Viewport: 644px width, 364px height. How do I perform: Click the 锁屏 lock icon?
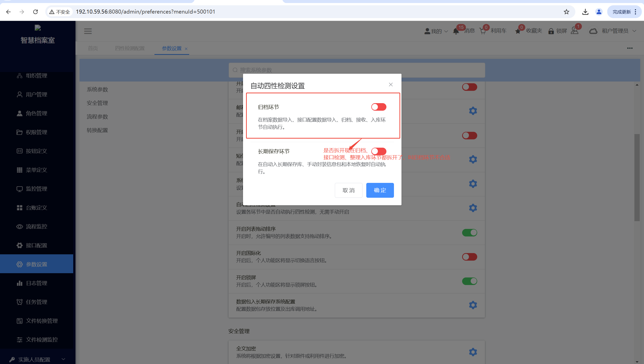pos(551,31)
